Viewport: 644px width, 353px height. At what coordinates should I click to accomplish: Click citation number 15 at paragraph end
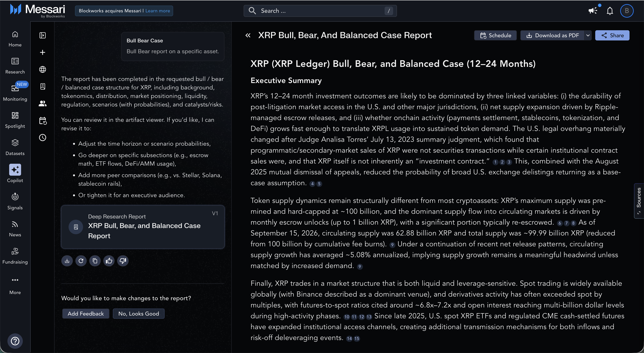point(357,339)
